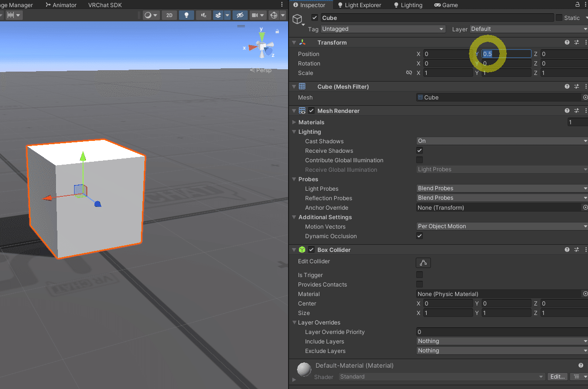Click the Edit Collider button
This screenshot has width=588, height=389.
tap(423, 262)
